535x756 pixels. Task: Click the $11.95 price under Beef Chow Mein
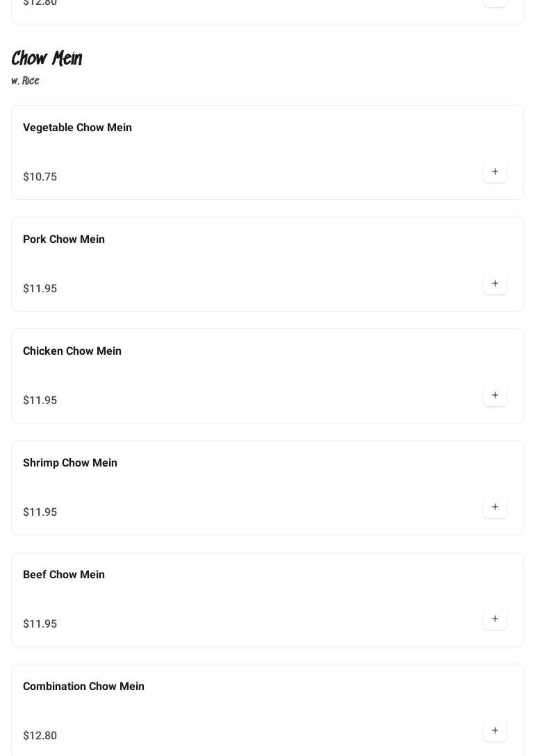pyautogui.click(x=40, y=624)
